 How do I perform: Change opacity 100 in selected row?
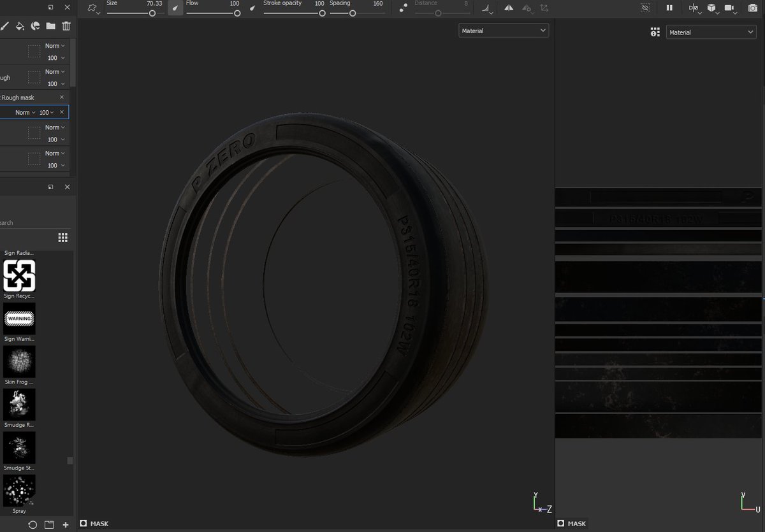click(x=47, y=112)
